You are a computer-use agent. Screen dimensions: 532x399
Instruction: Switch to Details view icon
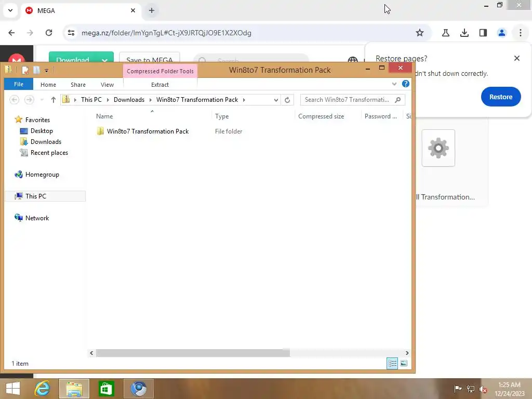click(x=392, y=363)
